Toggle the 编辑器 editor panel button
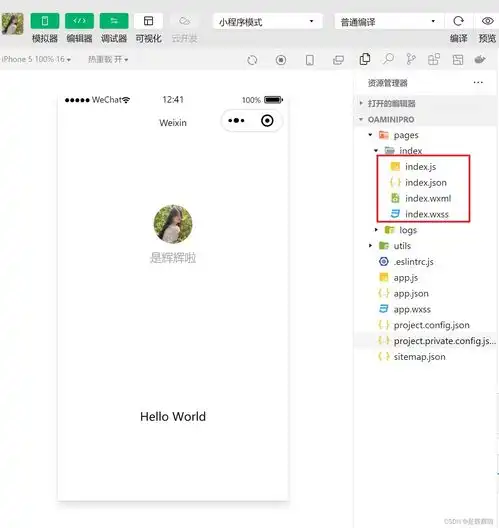The image size is (499, 528). click(x=79, y=21)
